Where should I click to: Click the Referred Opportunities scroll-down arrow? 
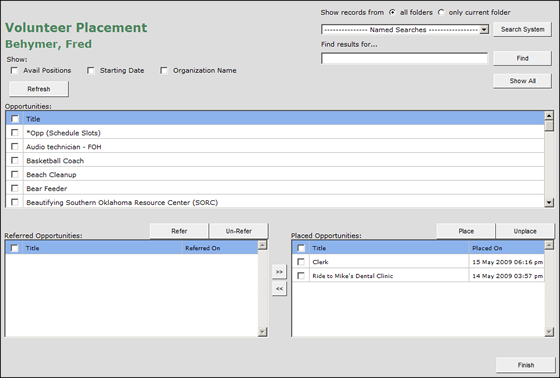coord(262,332)
